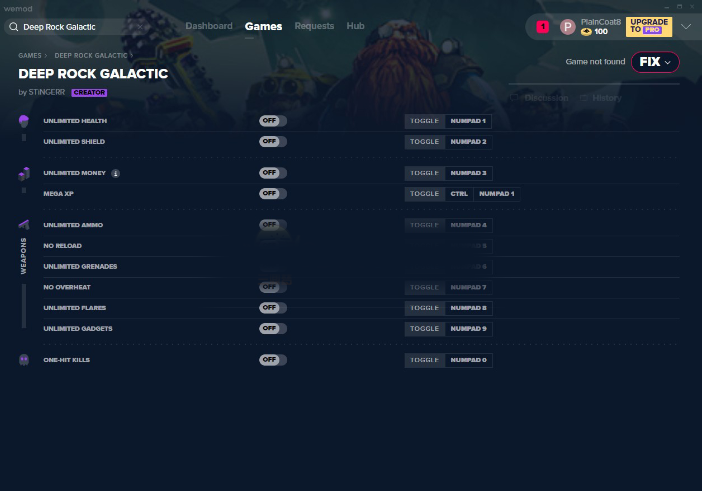
Task: Click the CREATOR badge
Action: pyautogui.click(x=89, y=92)
